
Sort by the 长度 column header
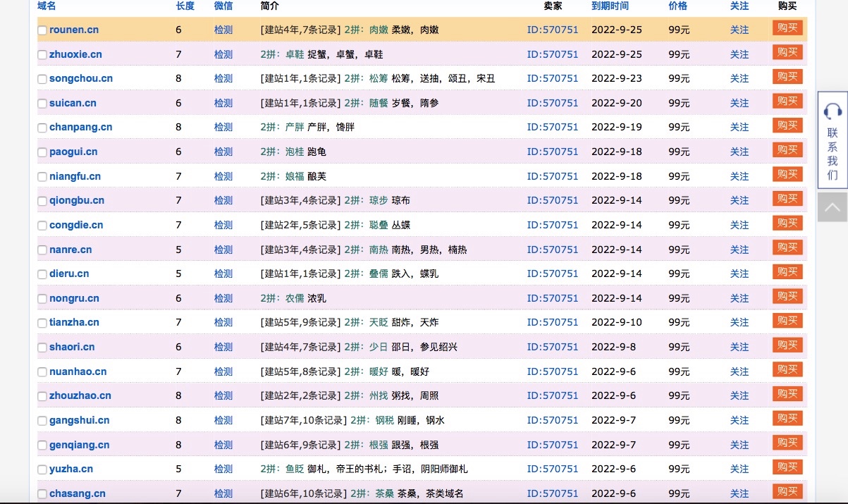(x=185, y=6)
